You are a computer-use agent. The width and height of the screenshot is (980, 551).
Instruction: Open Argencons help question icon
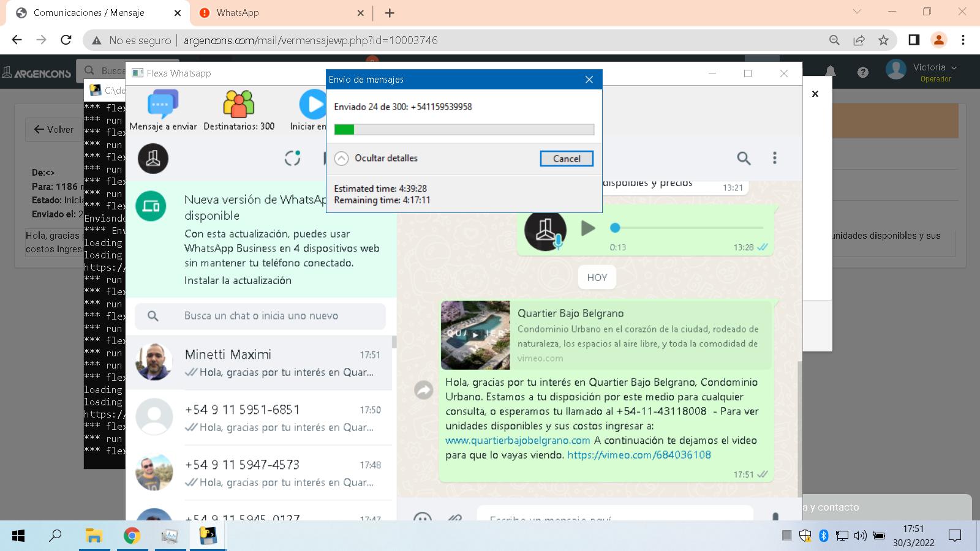[x=863, y=72]
